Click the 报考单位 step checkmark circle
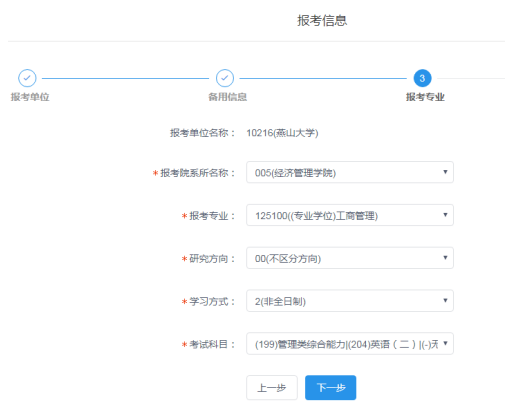This screenshot has width=506, height=408. point(27,78)
